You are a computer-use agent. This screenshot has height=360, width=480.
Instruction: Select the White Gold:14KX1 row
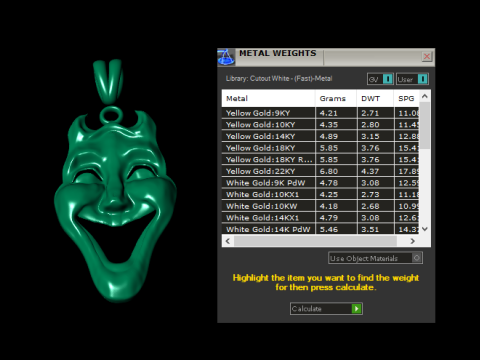click(x=320, y=218)
